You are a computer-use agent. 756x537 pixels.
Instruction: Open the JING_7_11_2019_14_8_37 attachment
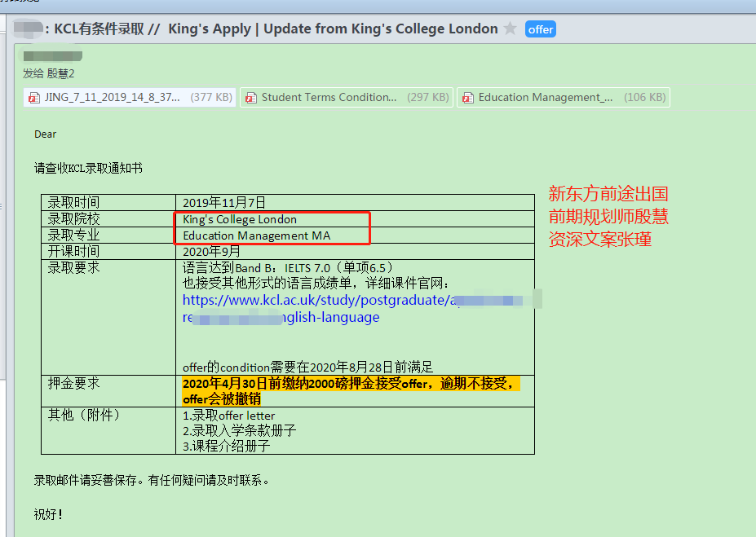(x=113, y=98)
